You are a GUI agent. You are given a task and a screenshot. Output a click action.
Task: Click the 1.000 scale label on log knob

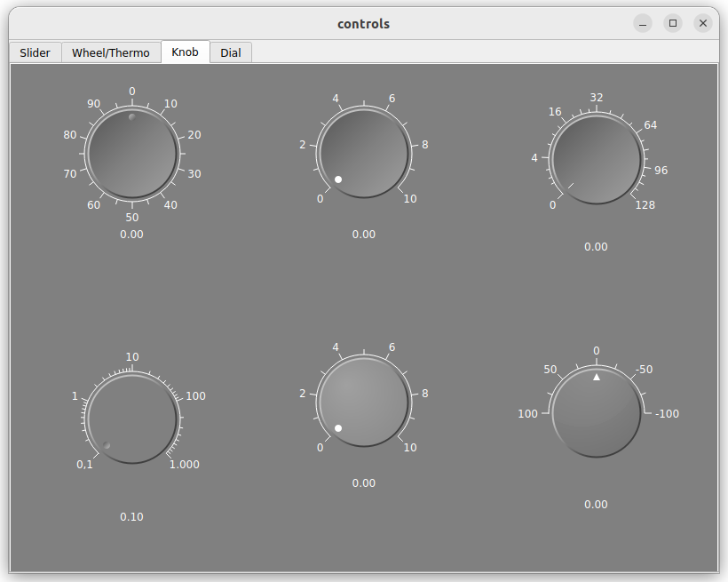coord(185,465)
